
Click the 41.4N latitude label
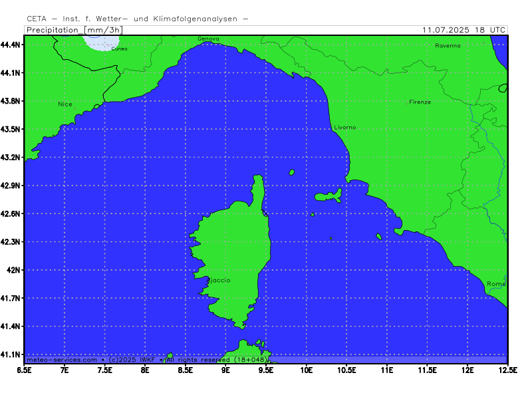click(x=11, y=326)
